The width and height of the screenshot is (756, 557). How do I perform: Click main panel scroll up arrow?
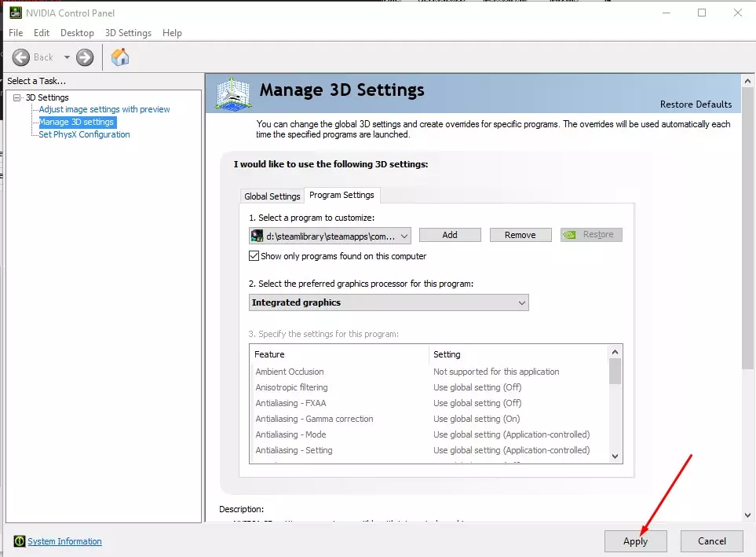coord(747,81)
